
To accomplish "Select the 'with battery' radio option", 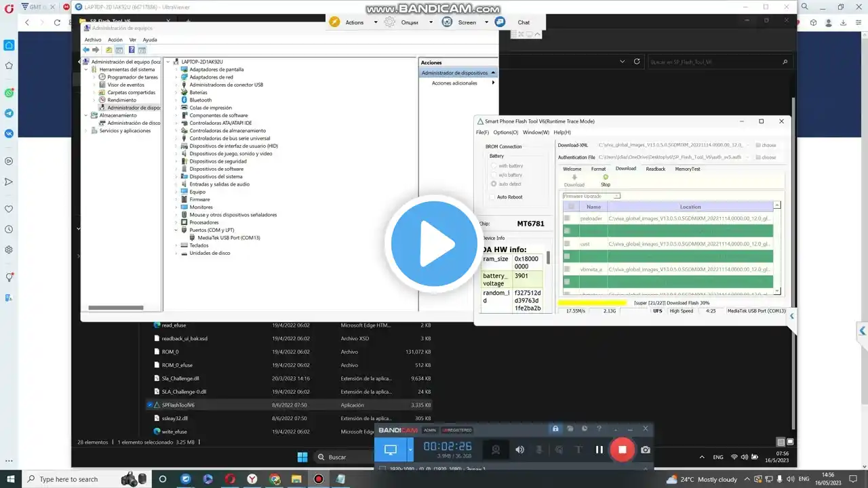I will pos(494,165).
